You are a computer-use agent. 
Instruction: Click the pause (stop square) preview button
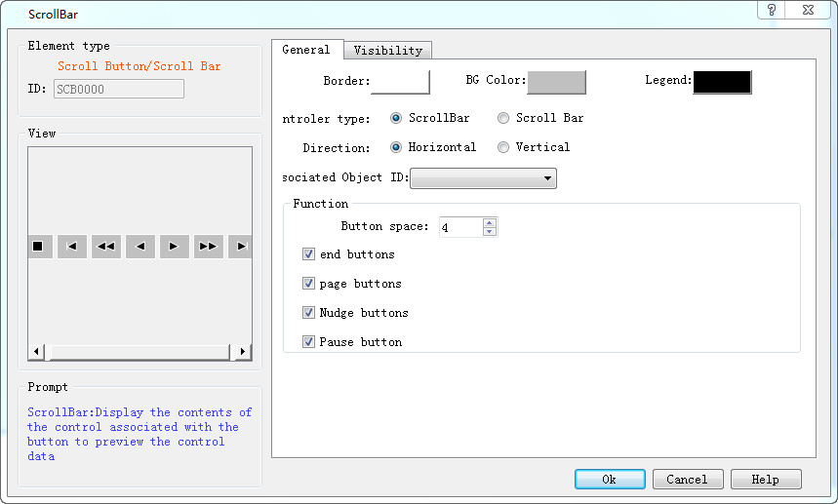tap(40, 246)
